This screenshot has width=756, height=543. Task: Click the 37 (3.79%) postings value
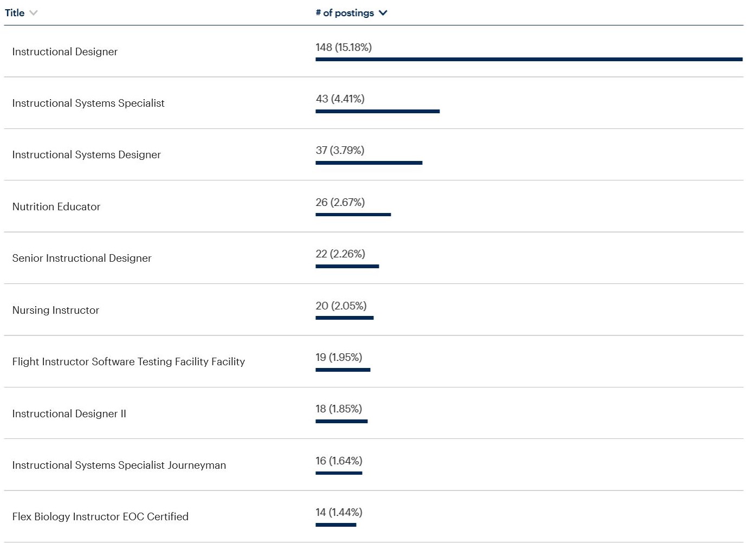(340, 150)
